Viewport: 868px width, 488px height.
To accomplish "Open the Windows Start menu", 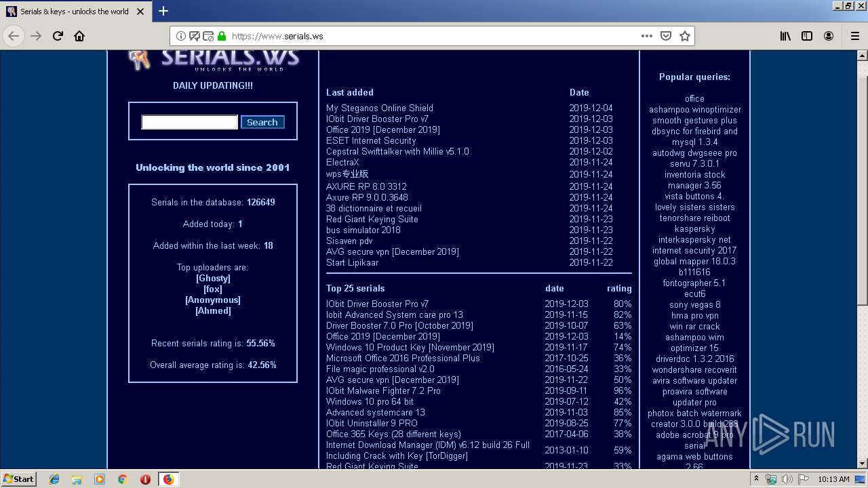I will [x=19, y=479].
